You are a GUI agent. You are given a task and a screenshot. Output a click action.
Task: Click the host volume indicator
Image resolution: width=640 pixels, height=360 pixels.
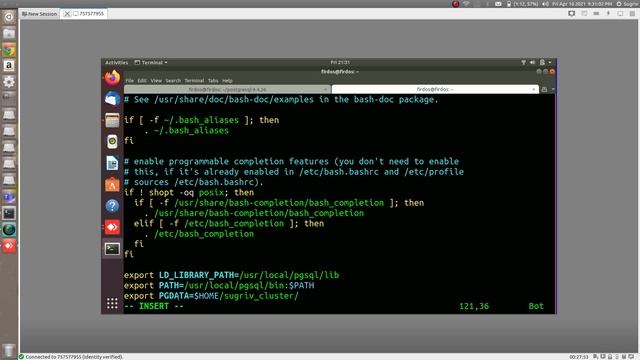tap(546, 4)
